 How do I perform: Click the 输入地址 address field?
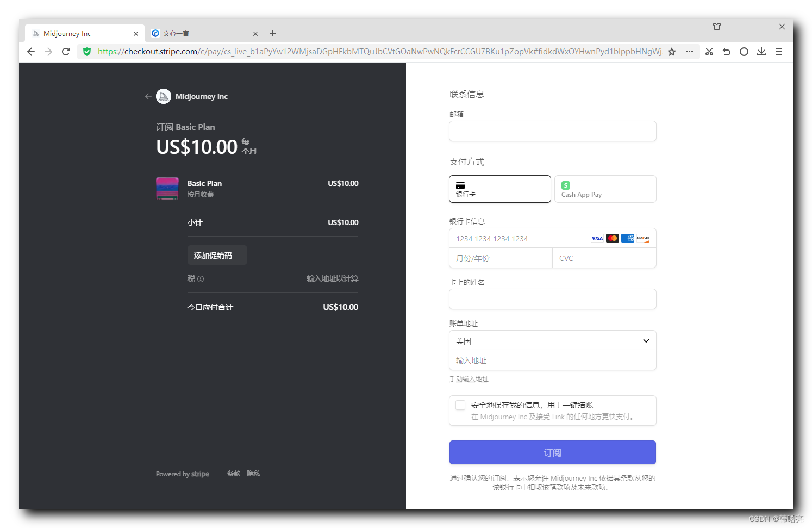click(553, 361)
